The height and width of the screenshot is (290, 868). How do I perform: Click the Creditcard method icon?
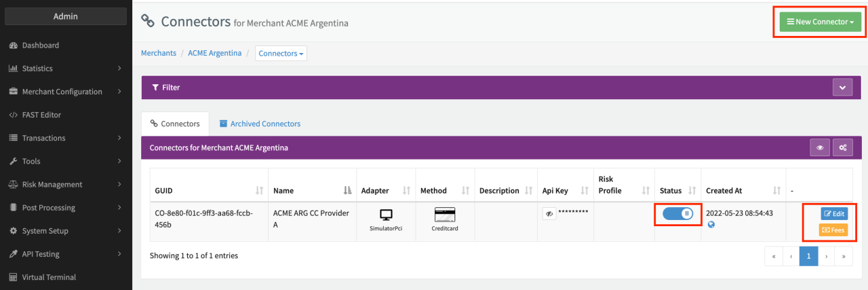(445, 214)
